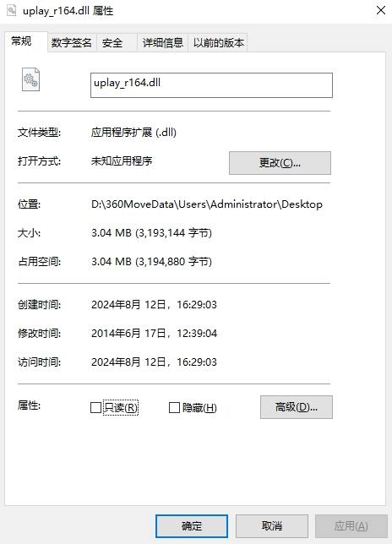392x544 pixels.
Task: Go to the 以前的版本 tab
Action: [x=218, y=43]
